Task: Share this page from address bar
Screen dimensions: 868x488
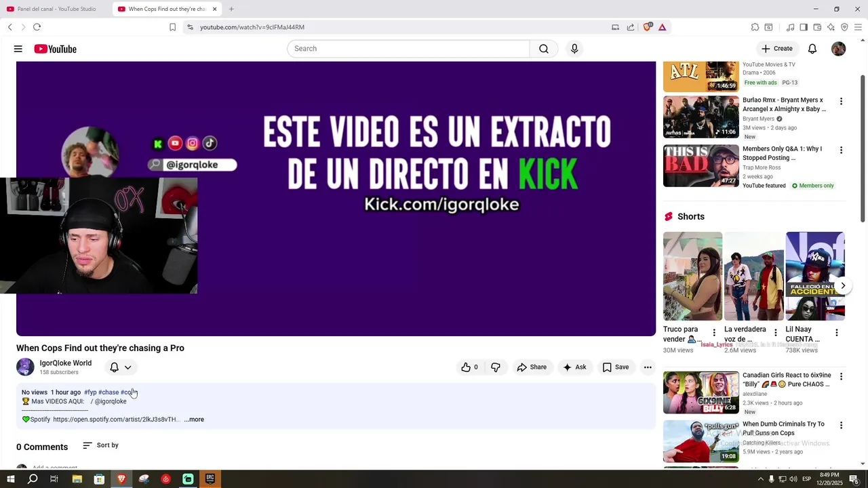Action: coord(631,27)
